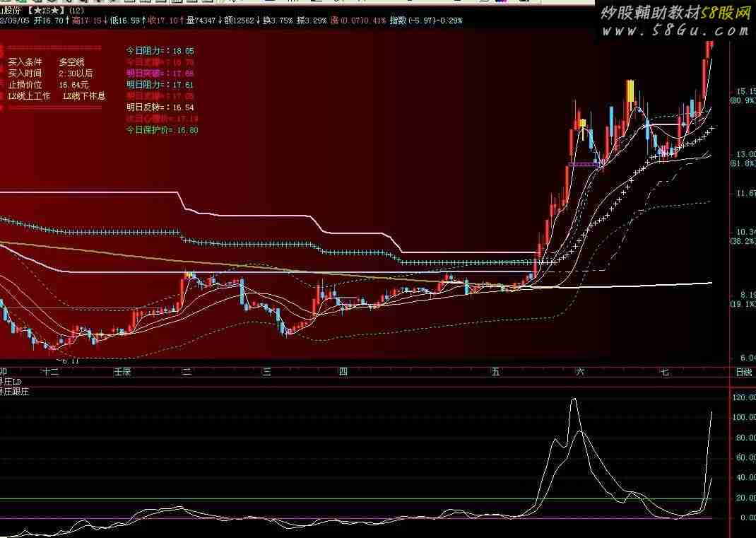Screen dimensions: 756x538
Task: Click the 买入时间 label
Action: click(x=25, y=74)
